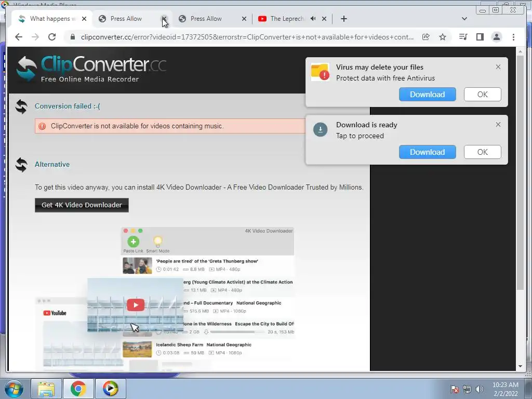
Task: Click the virus folder warning icon
Action: (x=320, y=72)
